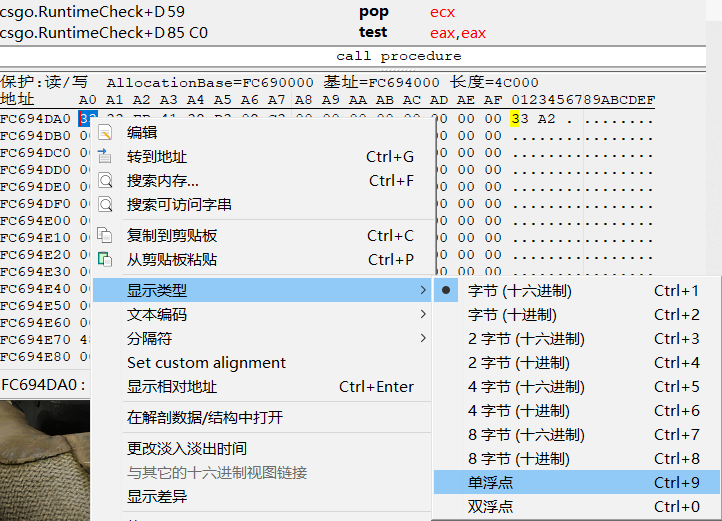
Task: Choose 从剪贴板粘贴 menu item
Action: [262, 259]
